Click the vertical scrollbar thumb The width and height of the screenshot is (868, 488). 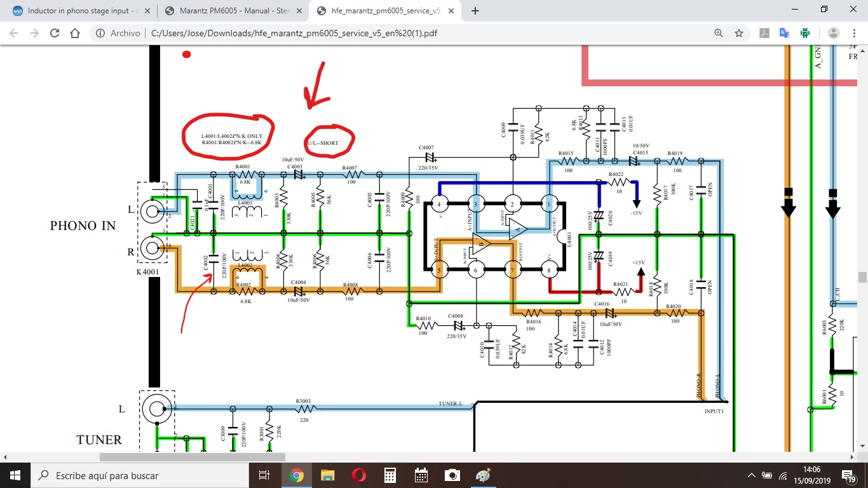862,277
